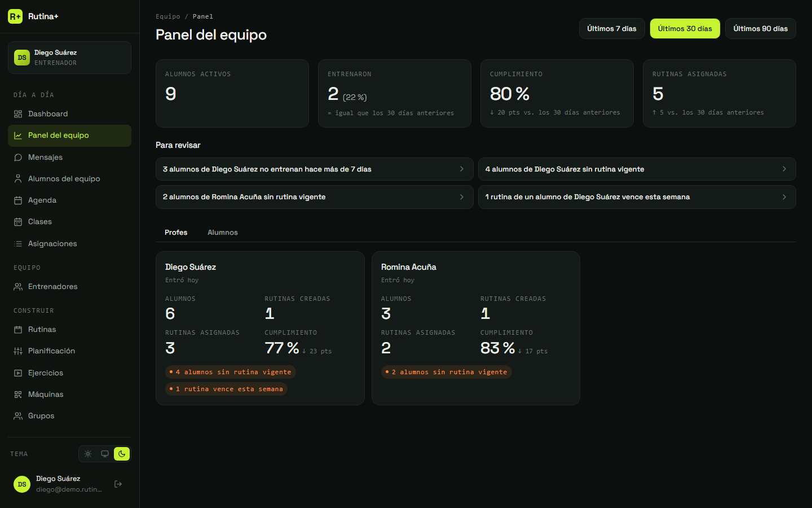The height and width of the screenshot is (508, 812).
Task: Switch to the Alumnos tab
Action: pos(223,233)
